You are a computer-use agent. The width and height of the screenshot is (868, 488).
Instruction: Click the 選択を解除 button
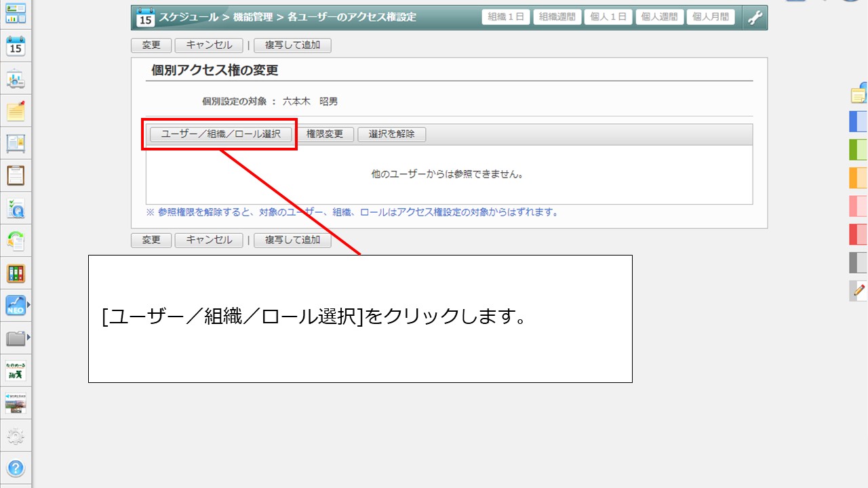coord(391,134)
